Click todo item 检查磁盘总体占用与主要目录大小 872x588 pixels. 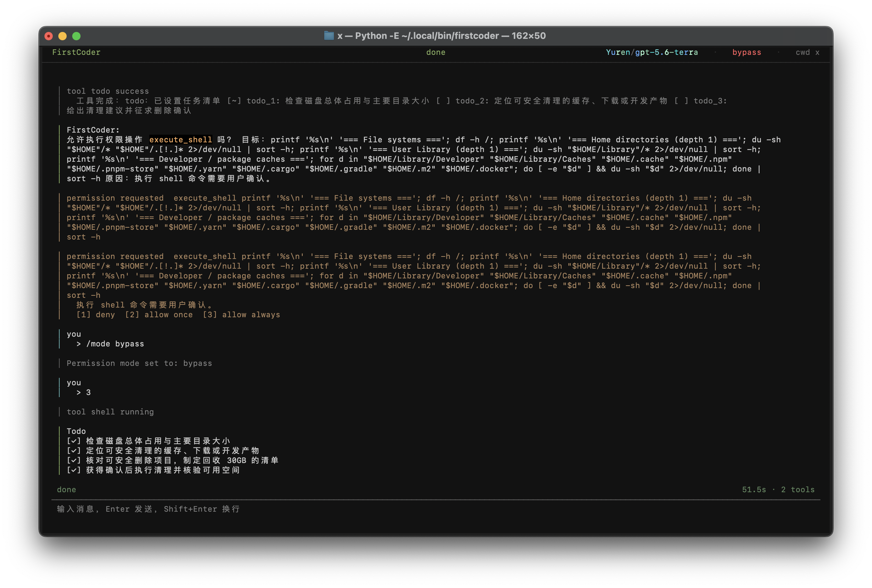pos(148,441)
